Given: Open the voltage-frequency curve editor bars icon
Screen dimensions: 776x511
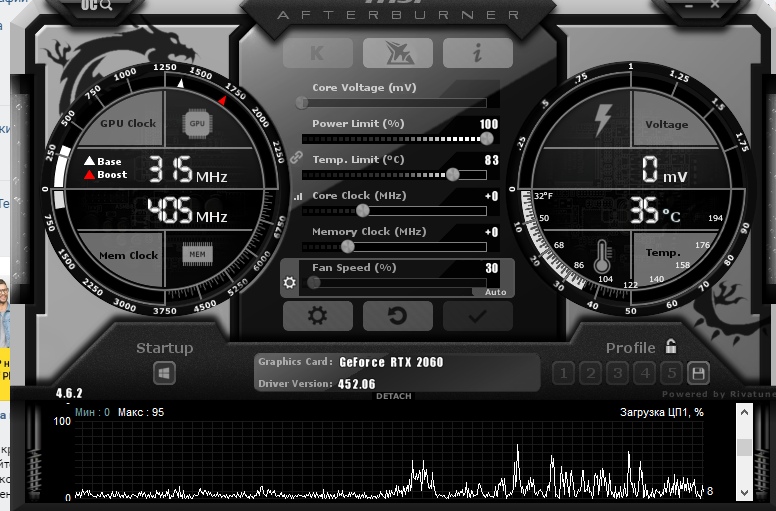Looking at the screenshot, I should coord(298,196).
